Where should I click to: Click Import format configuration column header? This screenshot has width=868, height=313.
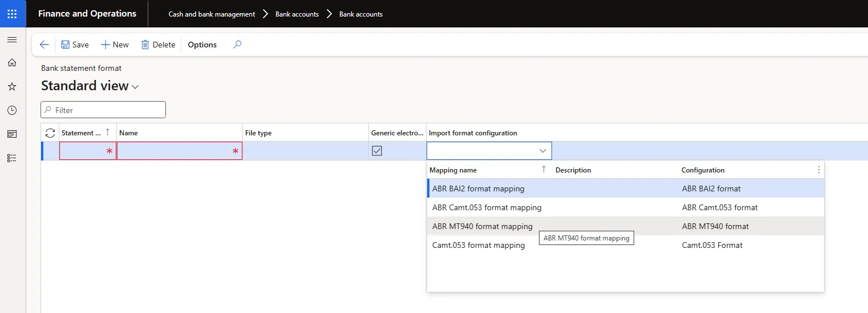click(x=473, y=133)
